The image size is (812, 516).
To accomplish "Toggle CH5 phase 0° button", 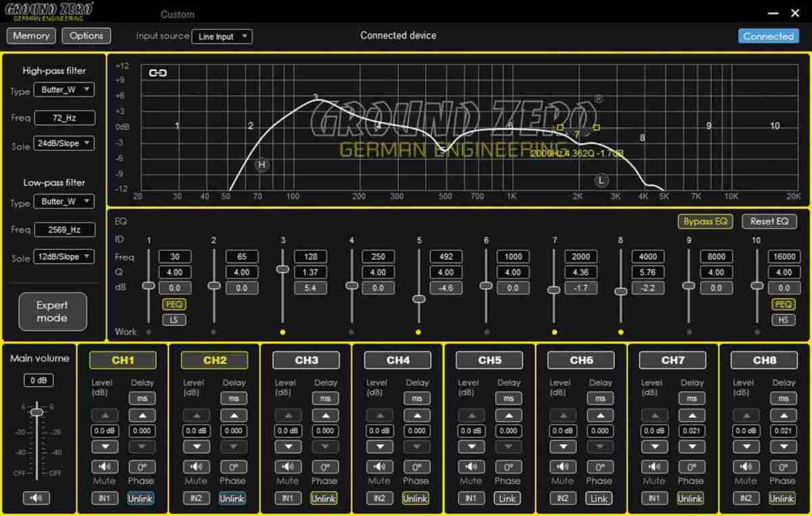I will tap(509, 467).
